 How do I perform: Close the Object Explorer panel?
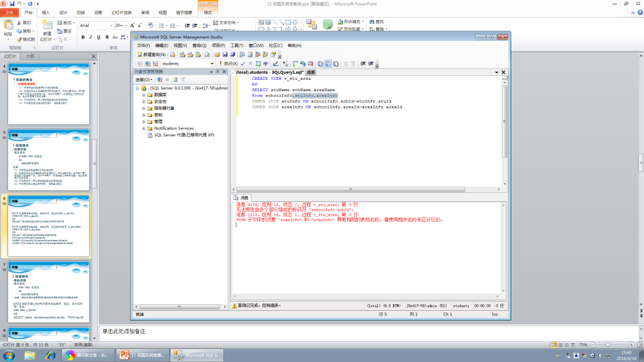pyautogui.click(x=225, y=72)
